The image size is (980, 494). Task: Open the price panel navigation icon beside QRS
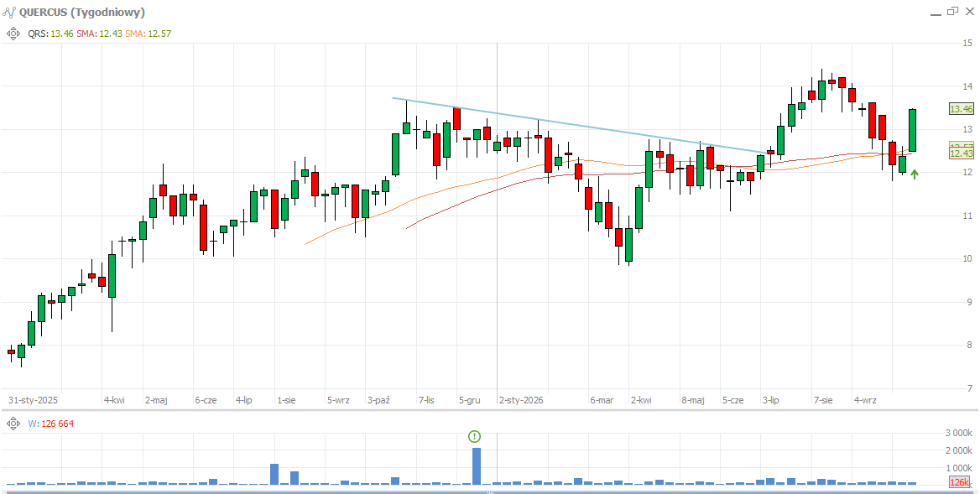click(x=13, y=34)
